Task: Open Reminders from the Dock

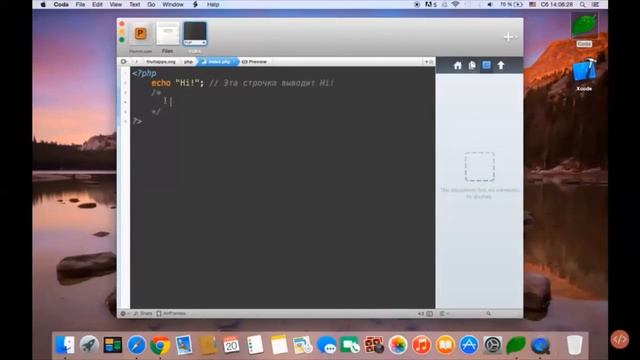Action: pyautogui.click(x=255, y=345)
